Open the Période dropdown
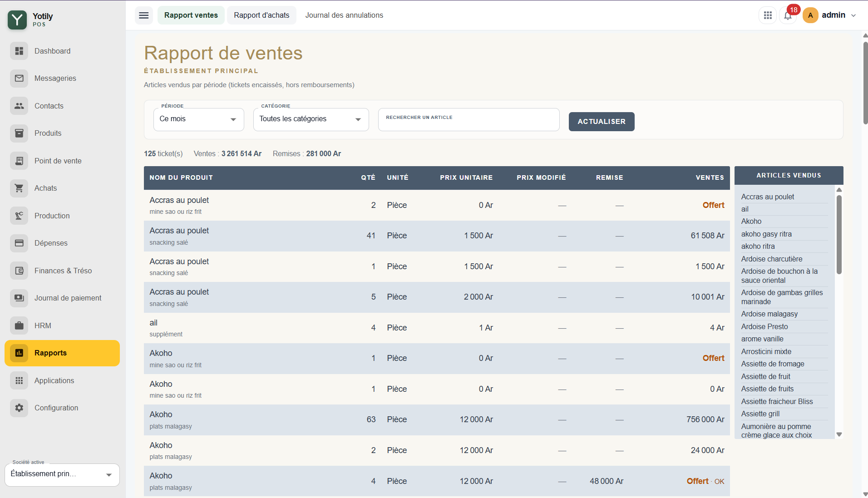The width and height of the screenshot is (868, 498). (x=199, y=119)
